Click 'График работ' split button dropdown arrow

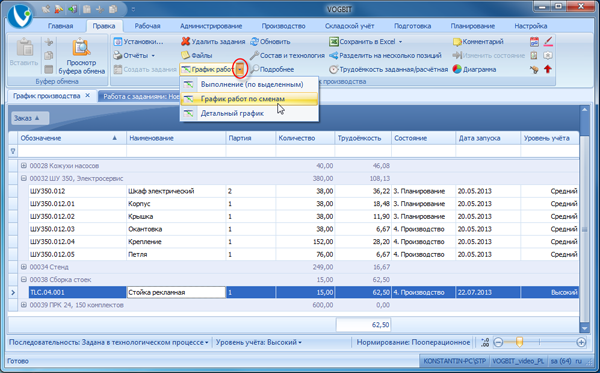click(240, 69)
